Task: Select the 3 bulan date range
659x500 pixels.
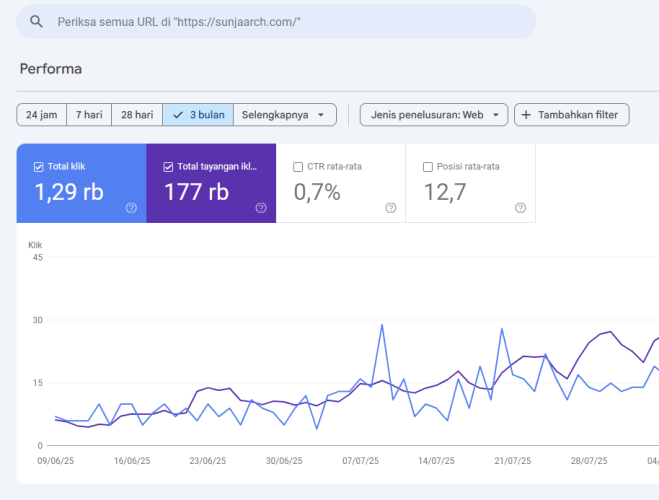Action: (198, 115)
